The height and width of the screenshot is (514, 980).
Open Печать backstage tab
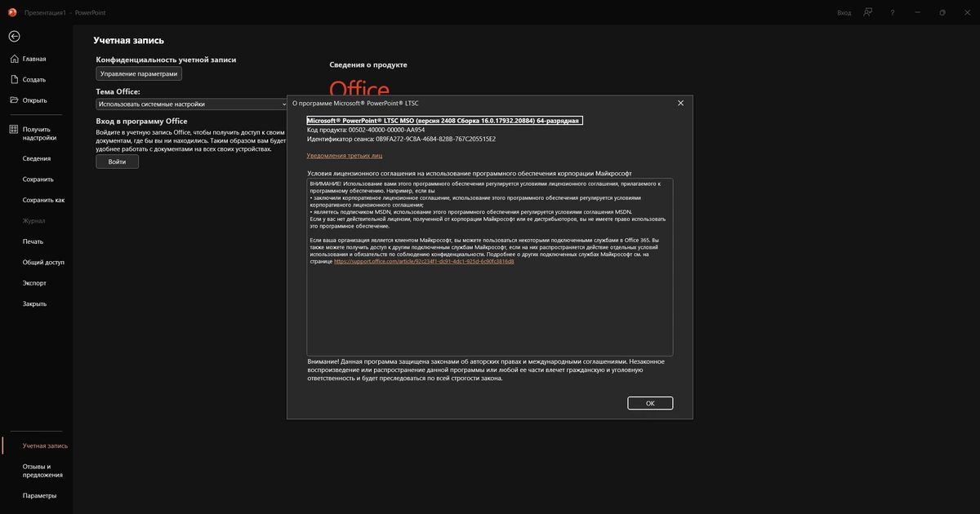point(33,241)
